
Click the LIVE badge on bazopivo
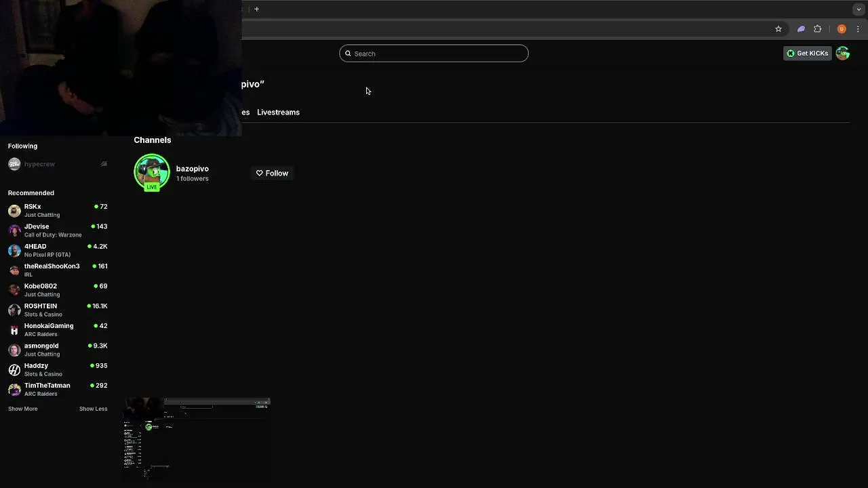click(x=152, y=187)
